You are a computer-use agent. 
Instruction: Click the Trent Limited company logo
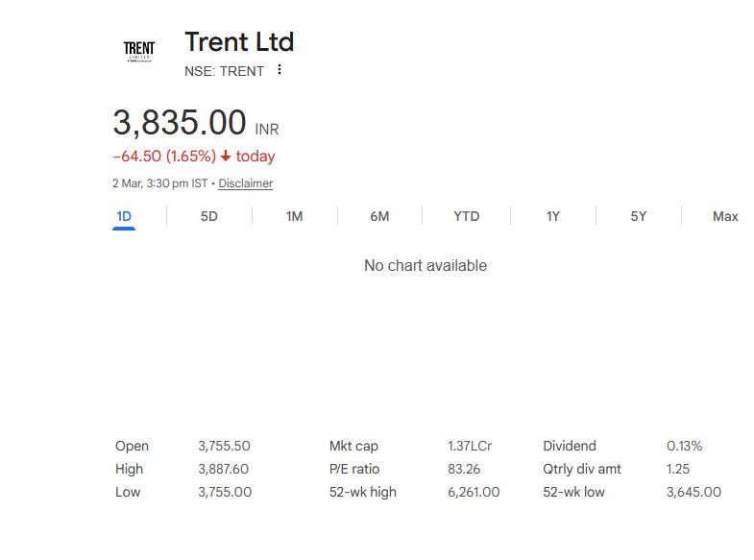pyautogui.click(x=139, y=51)
